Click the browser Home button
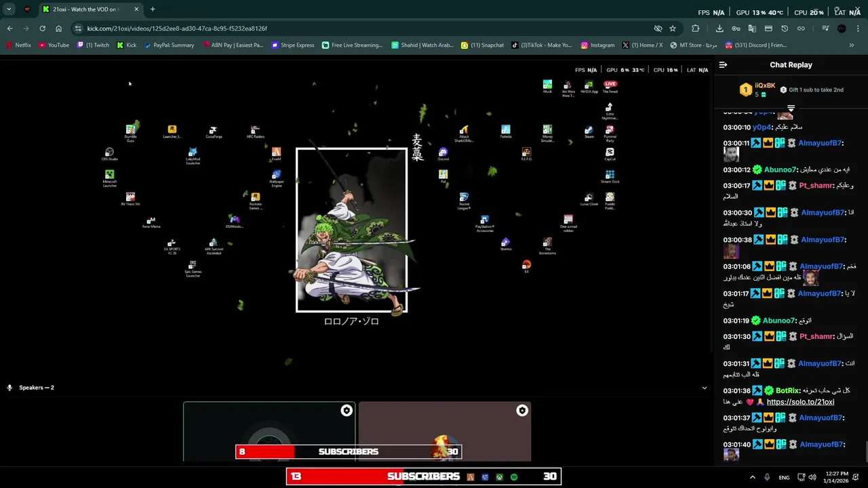Image resolution: width=868 pixels, height=488 pixels. tap(58, 28)
